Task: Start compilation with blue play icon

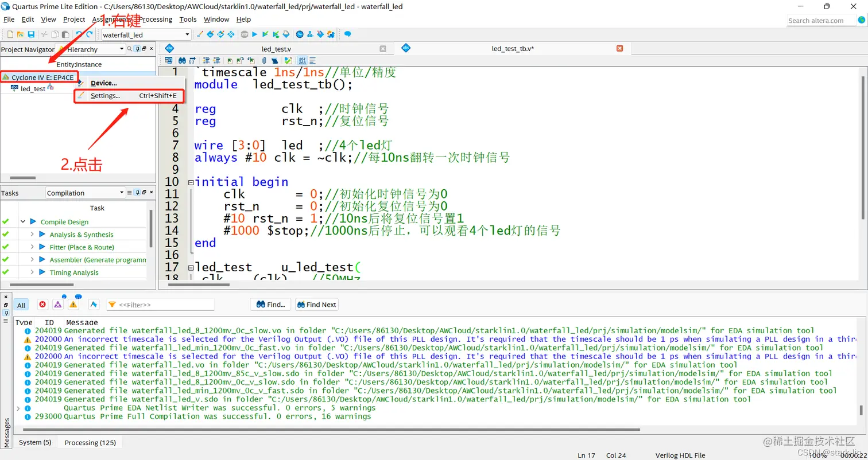Action: coord(255,34)
